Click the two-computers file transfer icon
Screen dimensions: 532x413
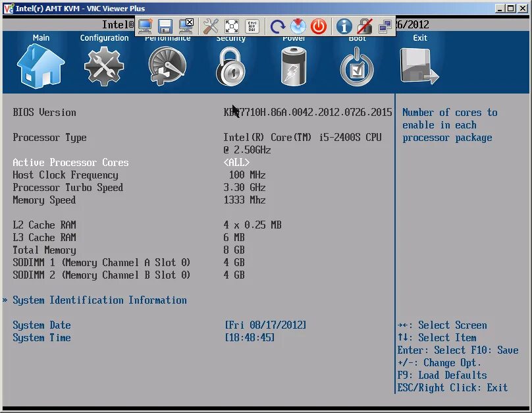click(385, 26)
